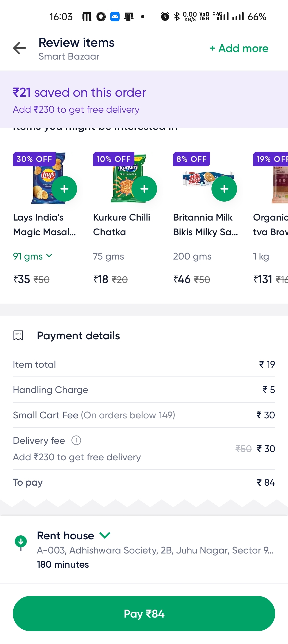Tap the + Add more link

click(x=239, y=48)
